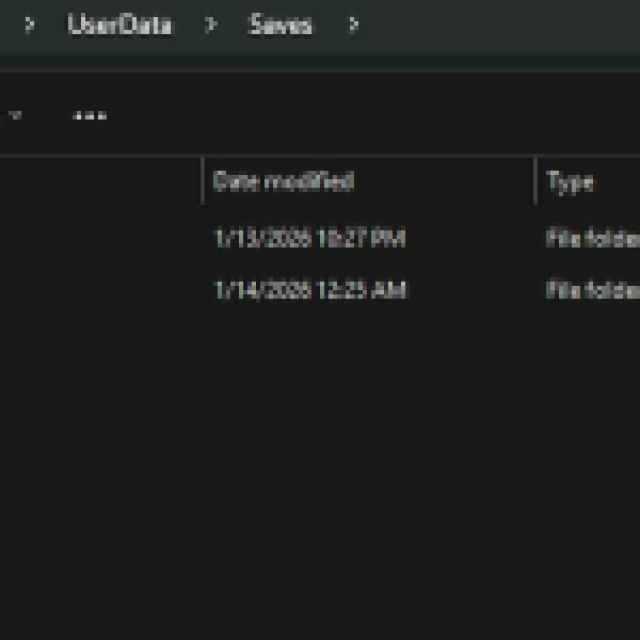Click the name column header left of Date modified
The height and width of the screenshot is (640, 640).
coord(100,182)
